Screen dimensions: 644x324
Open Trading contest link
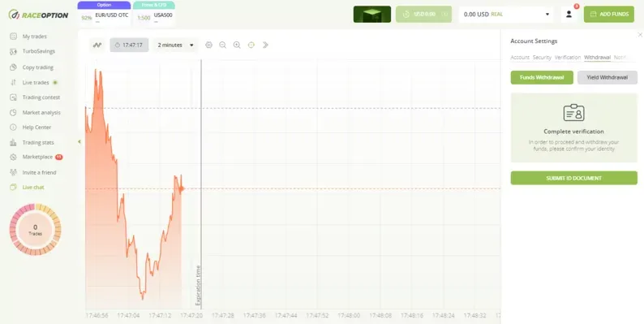[41, 97]
